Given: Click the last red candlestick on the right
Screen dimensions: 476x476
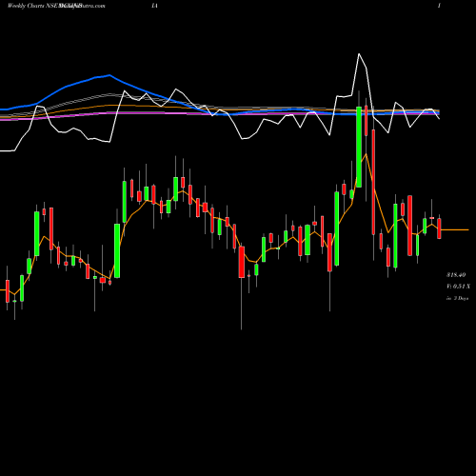Looking at the screenshot, I should point(439,228).
